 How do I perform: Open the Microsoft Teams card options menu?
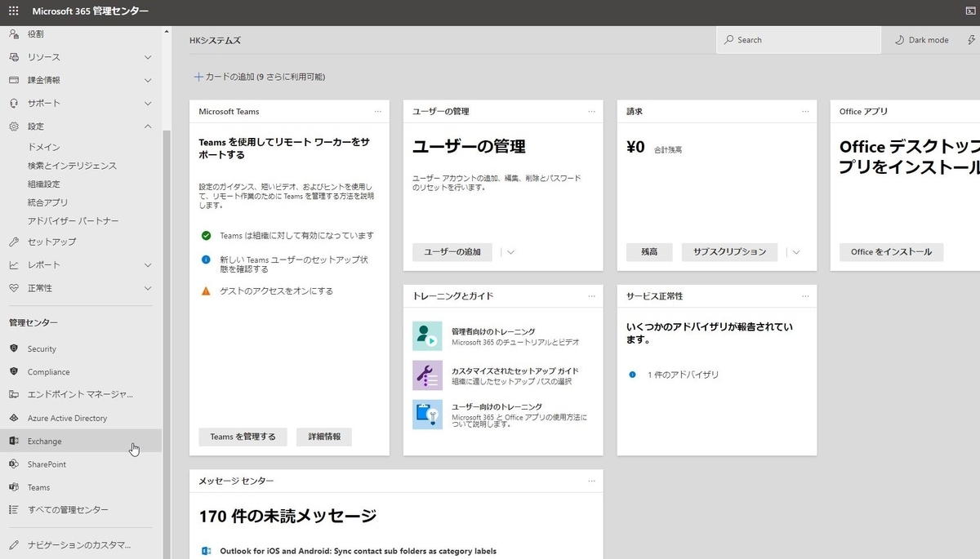click(x=377, y=111)
